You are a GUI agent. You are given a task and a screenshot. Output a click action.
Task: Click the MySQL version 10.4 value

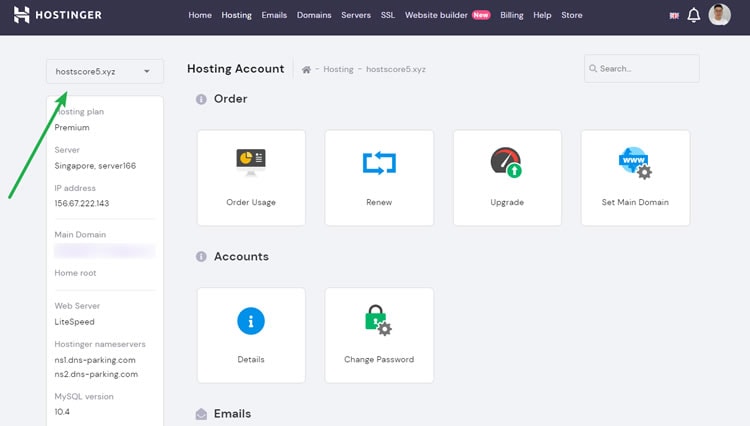62,412
